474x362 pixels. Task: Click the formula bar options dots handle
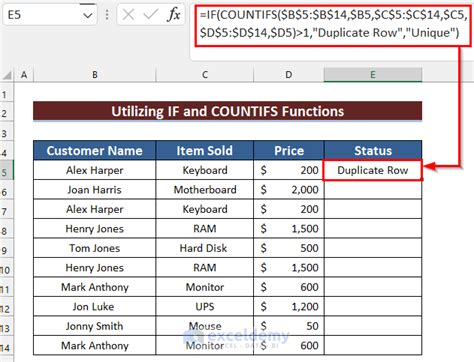tap(107, 15)
